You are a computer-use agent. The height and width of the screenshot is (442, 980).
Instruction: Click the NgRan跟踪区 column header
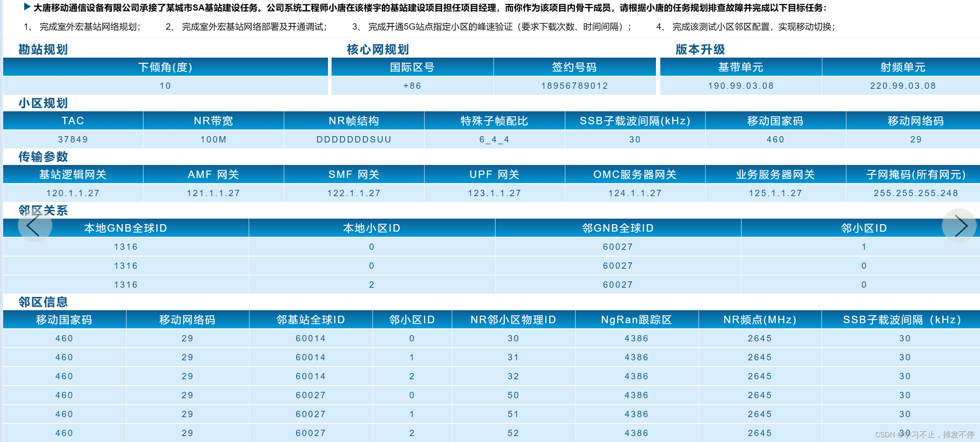pos(637,319)
